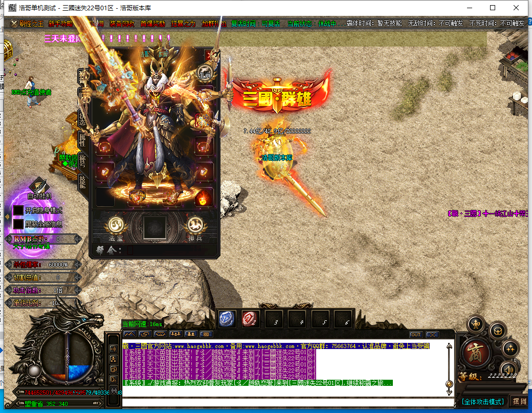The height and width of the screenshot is (413, 532).
Task: Tick the 开启隐身模式 checkbox
Action: 18,210
